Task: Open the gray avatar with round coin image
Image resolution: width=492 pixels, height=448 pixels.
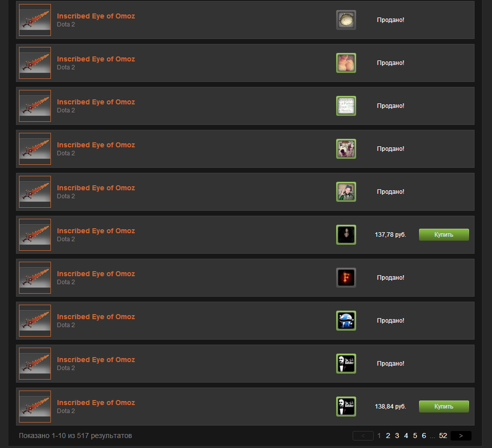Action: (x=346, y=20)
